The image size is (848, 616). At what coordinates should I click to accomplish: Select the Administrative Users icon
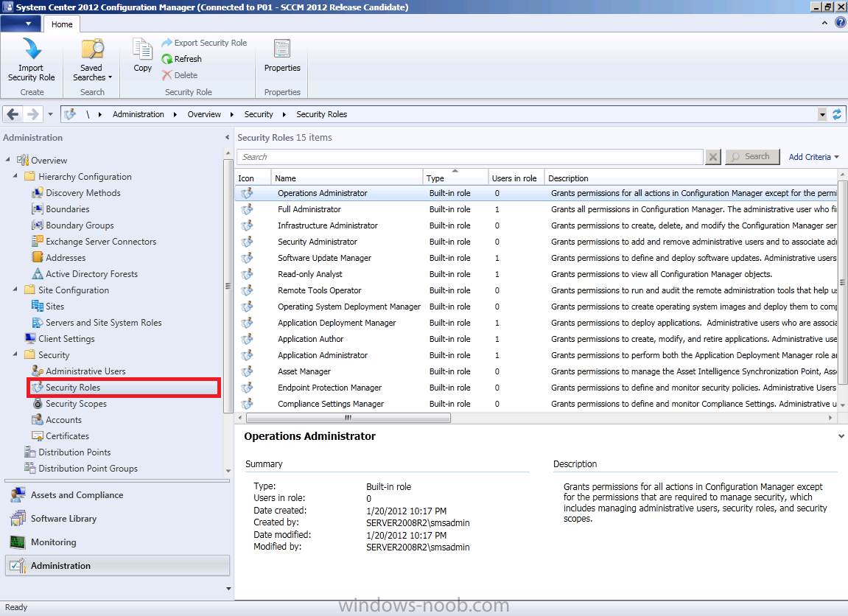point(38,371)
